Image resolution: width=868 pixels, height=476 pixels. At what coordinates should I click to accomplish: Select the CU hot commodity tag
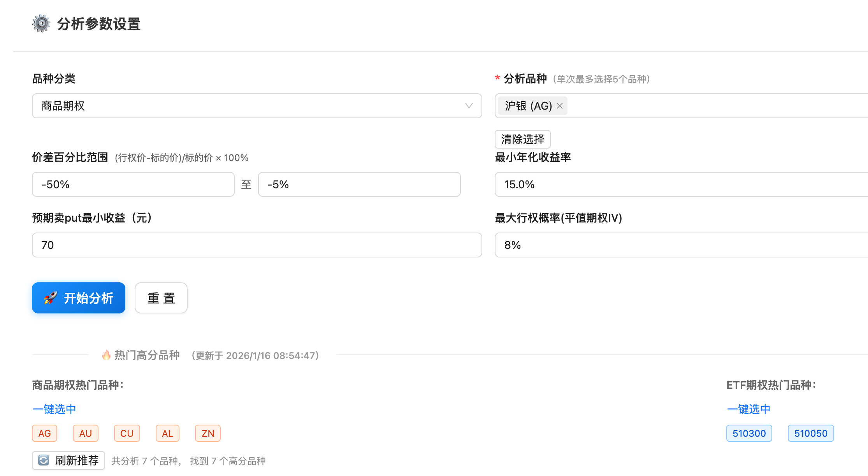pyautogui.click(x=127, y=433)
